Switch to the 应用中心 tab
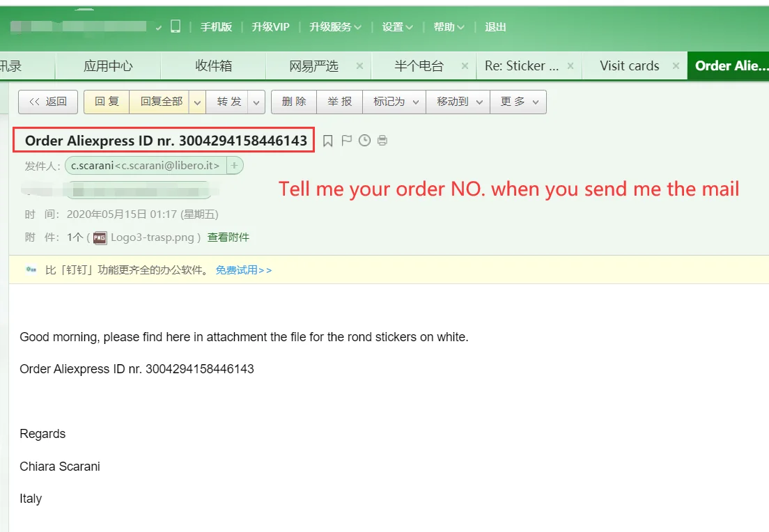This screenshot has width=769, height=532. click(108, 65)
